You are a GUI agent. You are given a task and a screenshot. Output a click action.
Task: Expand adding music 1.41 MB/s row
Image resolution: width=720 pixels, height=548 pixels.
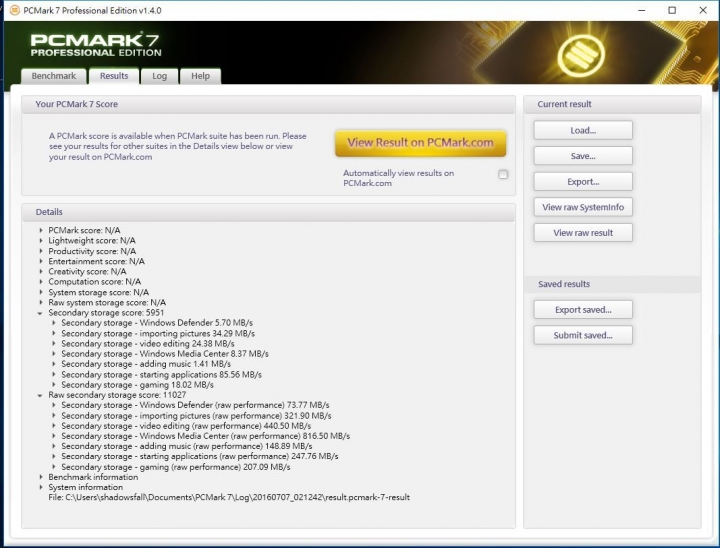54,364
